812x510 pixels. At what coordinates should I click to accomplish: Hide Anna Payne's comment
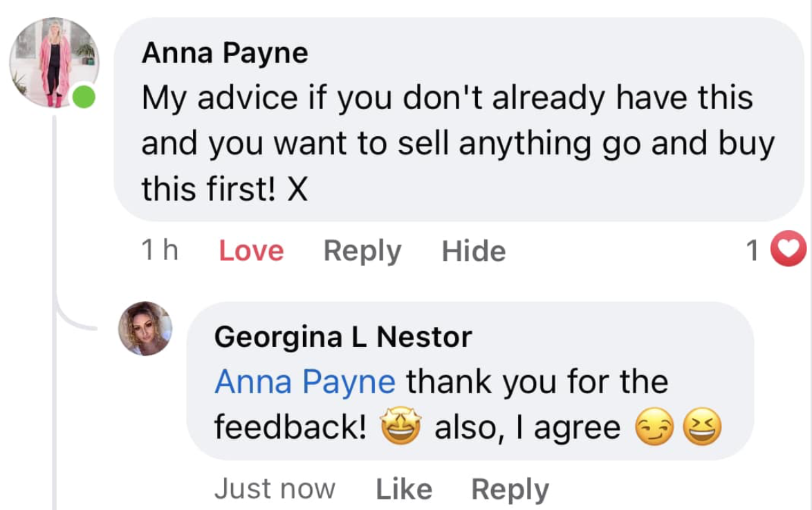(474, 251)
